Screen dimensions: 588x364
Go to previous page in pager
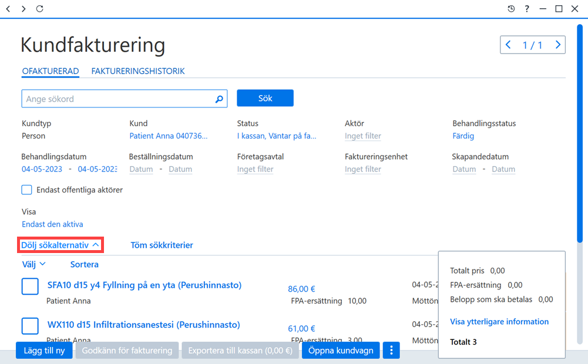508,45
